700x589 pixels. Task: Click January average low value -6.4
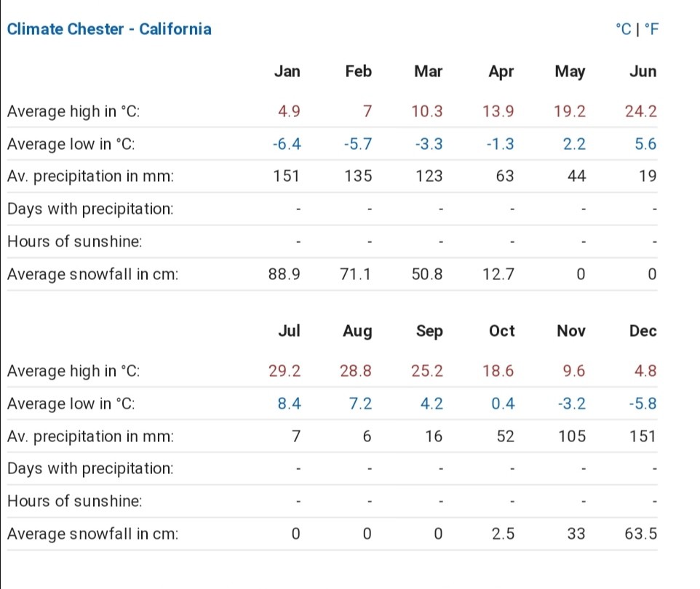click(x=286, y=144)
